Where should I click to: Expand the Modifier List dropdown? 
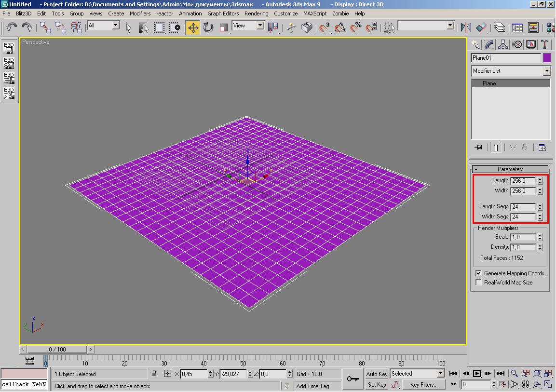click(546, 71)
